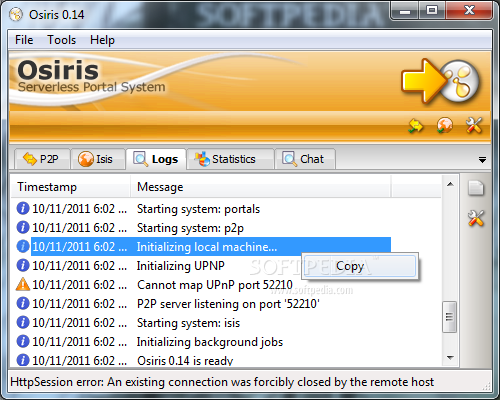The image size is (500, 400).
Task: Select 'Starting system: portals' log message
Action: point(198,209)
